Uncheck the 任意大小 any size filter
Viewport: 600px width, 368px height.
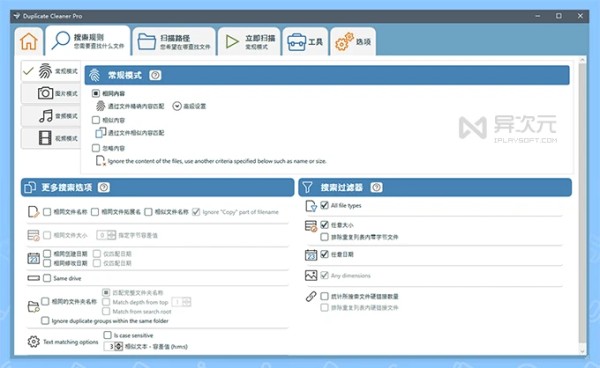pos(324,225)
